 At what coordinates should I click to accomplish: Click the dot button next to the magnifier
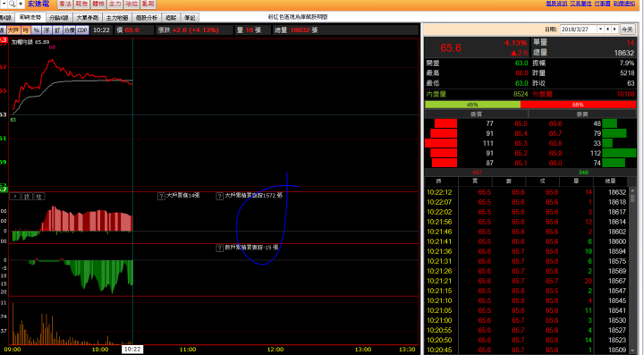(x=21, y=4)
